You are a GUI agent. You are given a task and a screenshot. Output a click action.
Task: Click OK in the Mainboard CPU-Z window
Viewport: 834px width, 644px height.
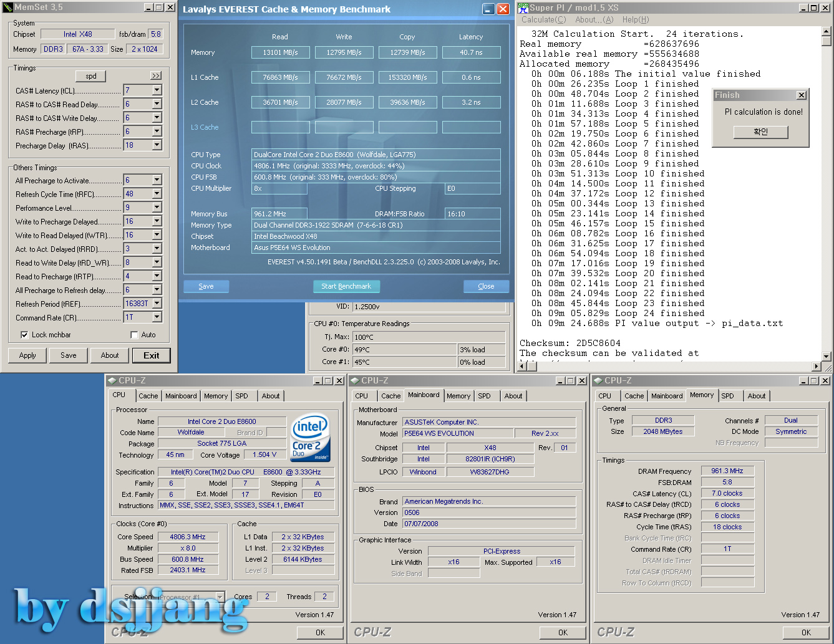pyautogui.click(x=563, y=633)
